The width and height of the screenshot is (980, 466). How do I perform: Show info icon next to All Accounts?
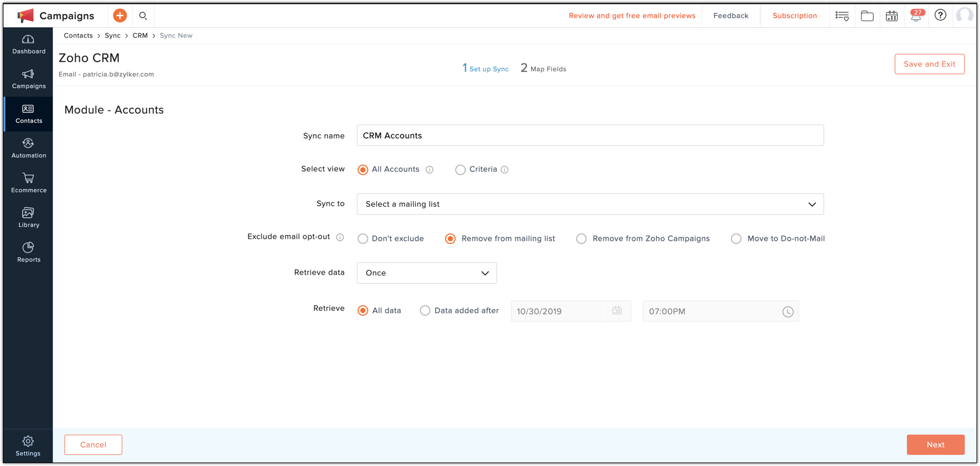(x=430, y=170)
